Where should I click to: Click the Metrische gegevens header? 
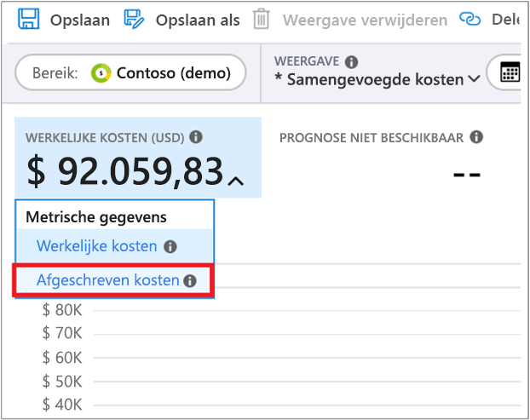coord(96,217)
